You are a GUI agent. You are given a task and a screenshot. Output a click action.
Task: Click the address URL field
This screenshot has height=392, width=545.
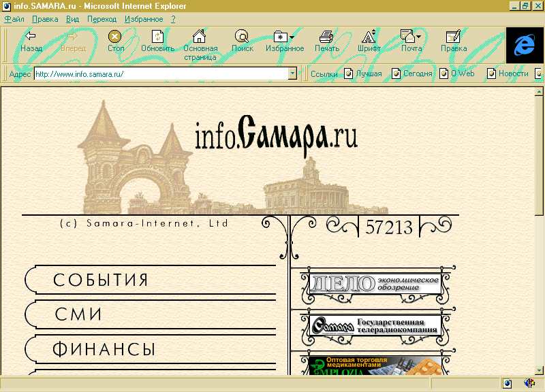pyautogui.click(x=161, y=73)
